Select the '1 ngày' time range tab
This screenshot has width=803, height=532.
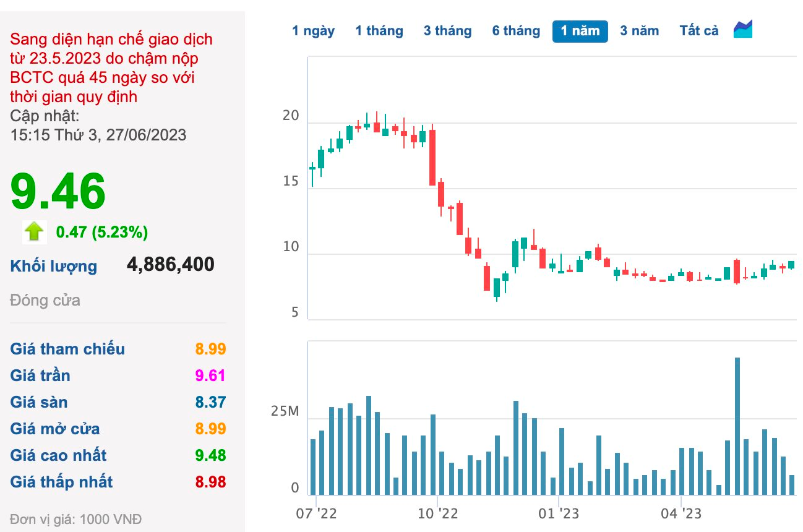tap(314, 31)
